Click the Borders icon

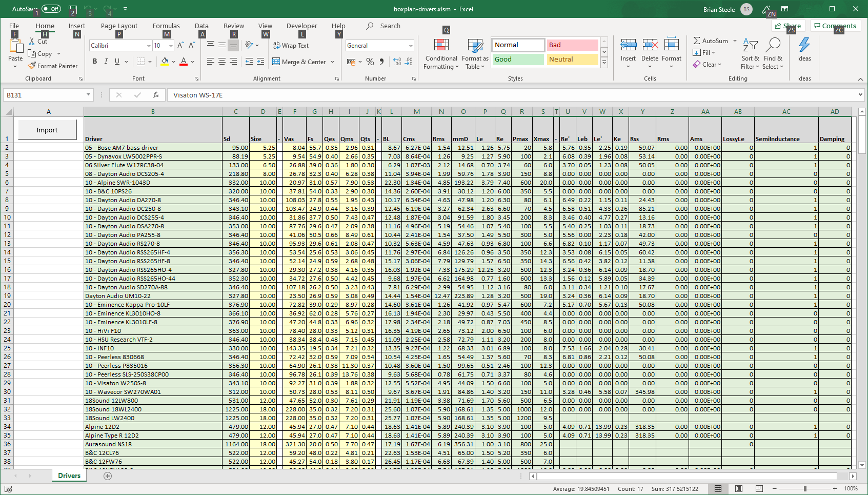(141, 62)
